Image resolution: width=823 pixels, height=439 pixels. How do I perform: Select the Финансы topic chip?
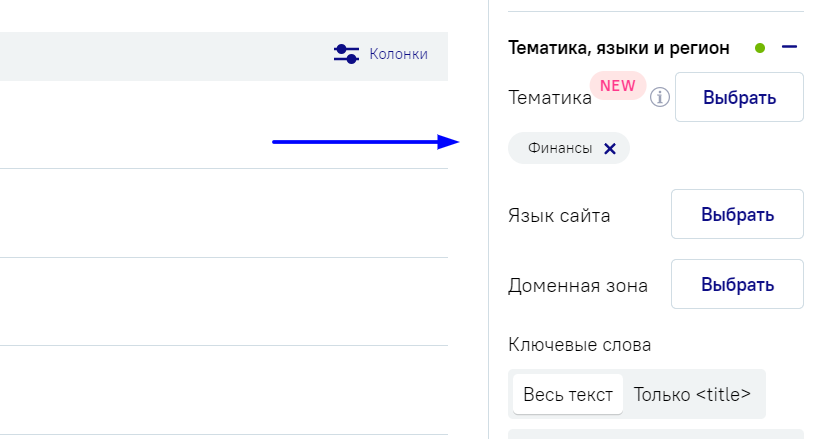pyautogui.click(x=569, y=148)
